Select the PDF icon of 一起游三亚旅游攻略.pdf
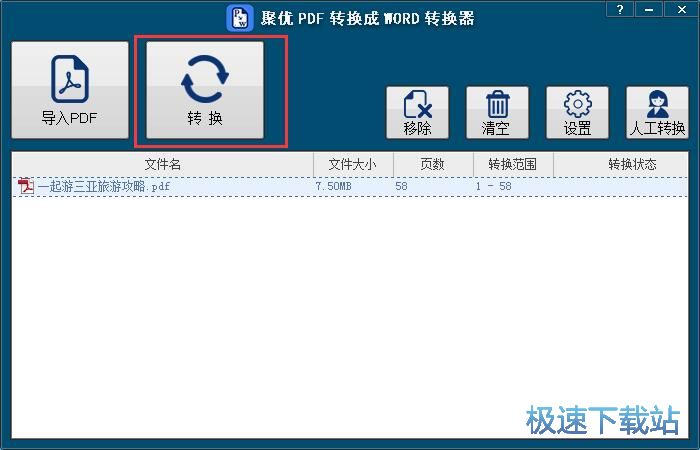This screenshot has height=450, width=700. pos(26,186)
